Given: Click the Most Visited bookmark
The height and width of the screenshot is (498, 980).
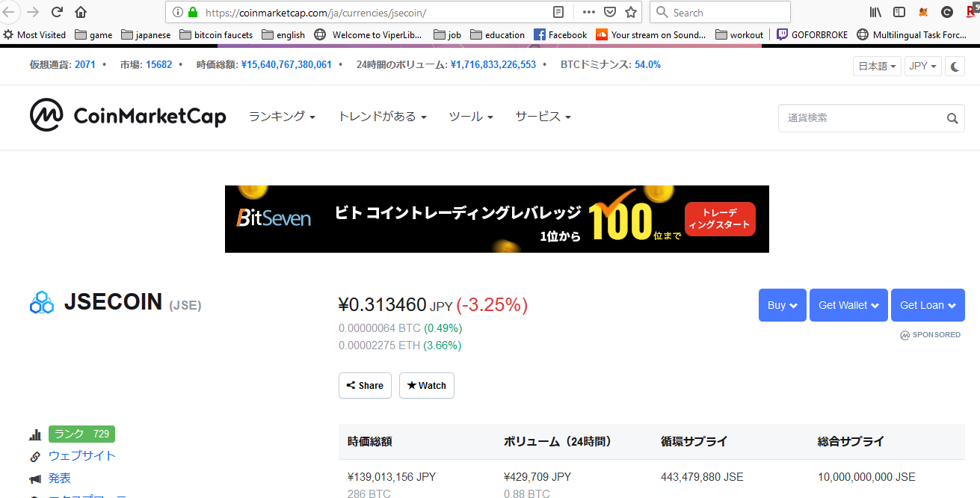Looking at the screenshot, I should (x=34, y=34).
